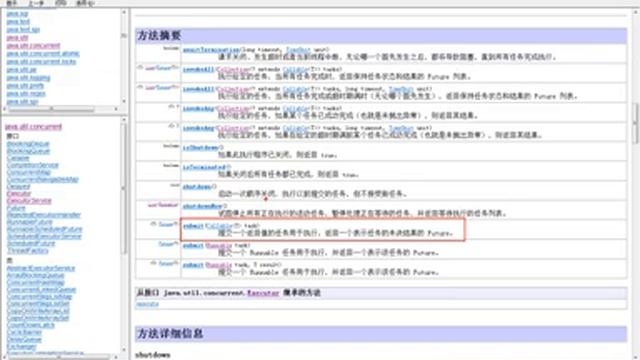Open the Delayed interface link
Image resolution: width=640 pixels, height=360 pixels.
(x=18, y=187)
